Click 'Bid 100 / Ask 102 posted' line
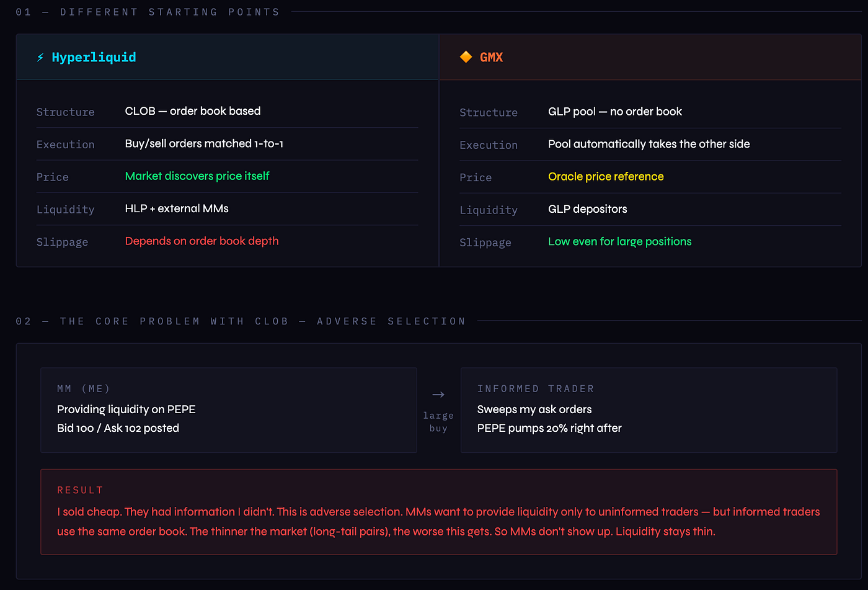 [118, 428]
